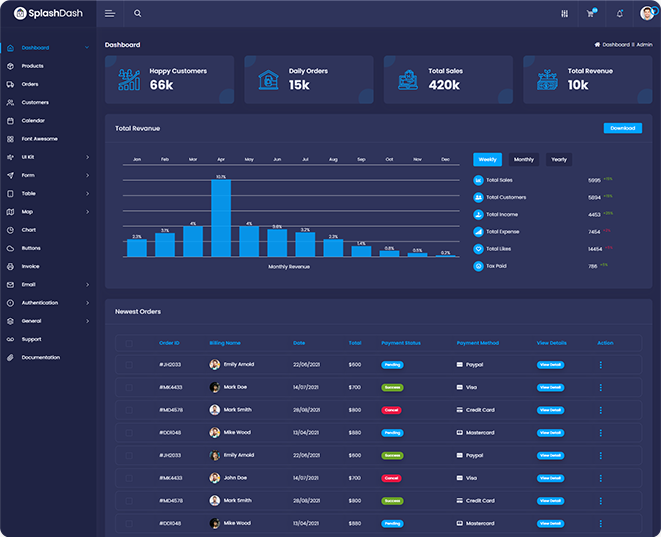Viewport: 661px width, 537px height.
Task: Check the first Emily Arnold Pending order row
Action: click(x=129, y=365)
